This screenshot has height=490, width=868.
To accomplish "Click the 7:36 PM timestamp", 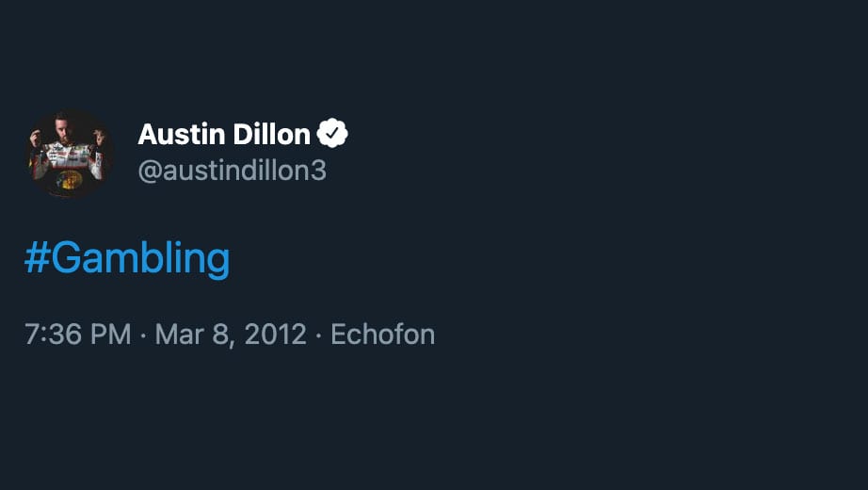I will [77, 335].
